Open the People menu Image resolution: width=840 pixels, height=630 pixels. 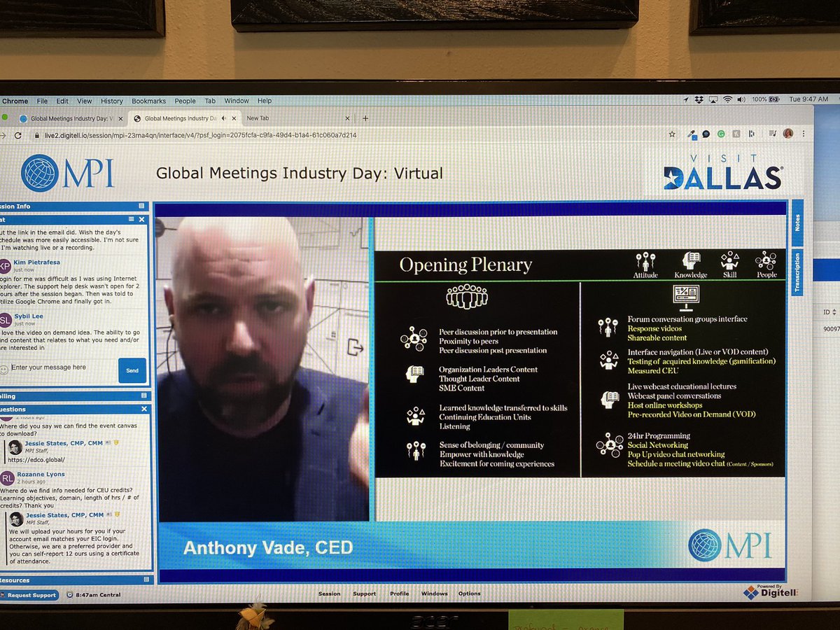[185, 101]
